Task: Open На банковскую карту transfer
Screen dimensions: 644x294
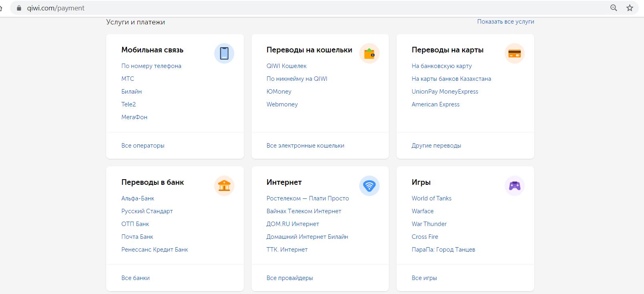Action: pos(442,66)
